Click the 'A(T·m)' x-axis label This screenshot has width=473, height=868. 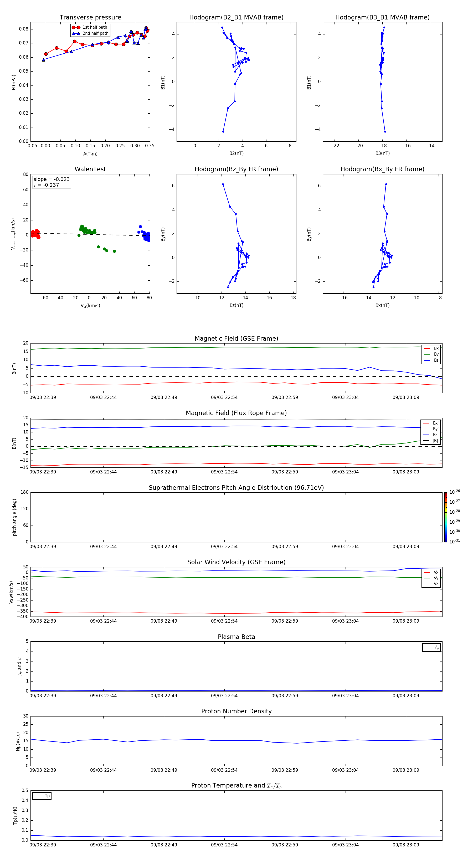coord(90,154)
